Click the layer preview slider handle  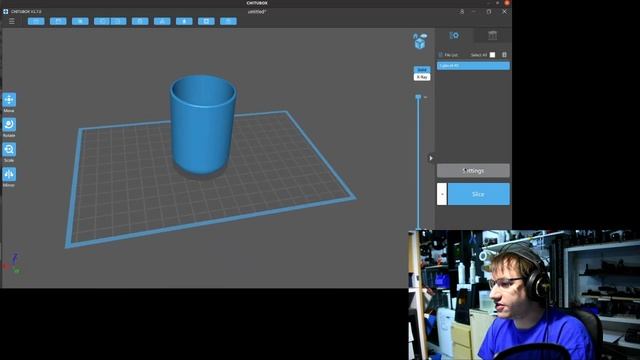click(418, 97)
